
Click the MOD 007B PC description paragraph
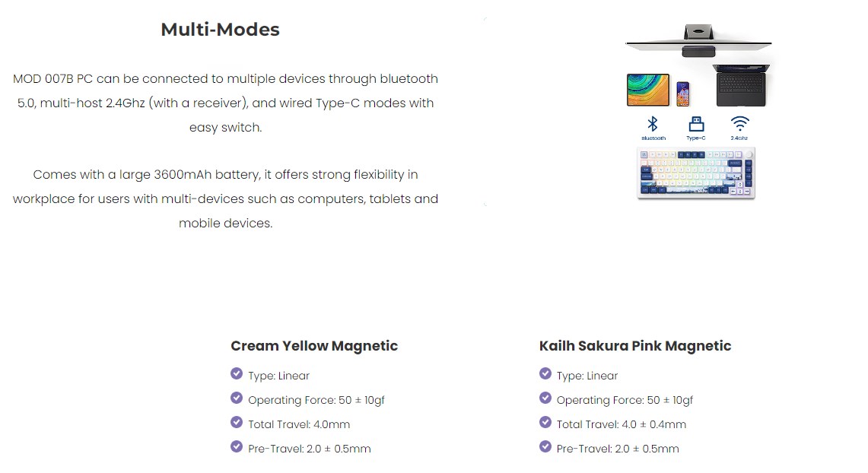tap(225, 103)
